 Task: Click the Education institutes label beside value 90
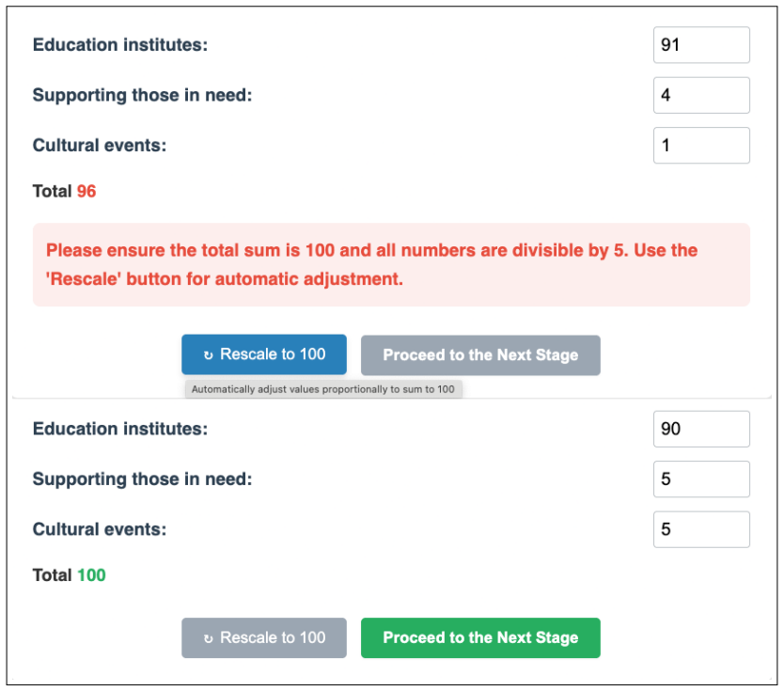point(120,429)
